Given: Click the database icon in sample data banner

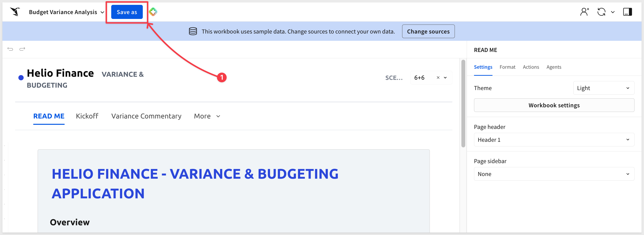Looking at the screenshot, I should (193, 31).
